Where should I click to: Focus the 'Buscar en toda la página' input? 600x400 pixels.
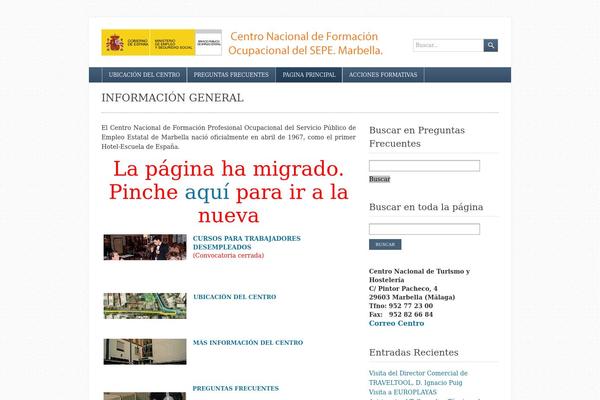tap(424, 229)
